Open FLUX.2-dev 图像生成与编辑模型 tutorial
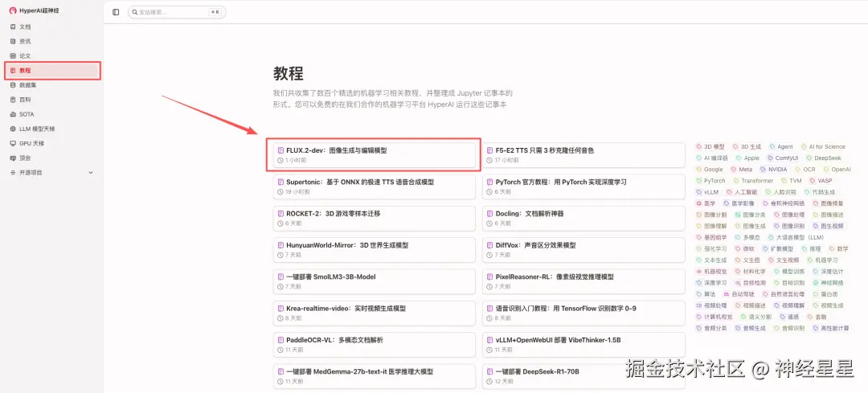Viewport: 868px width, 393px height. pos(375,155)
